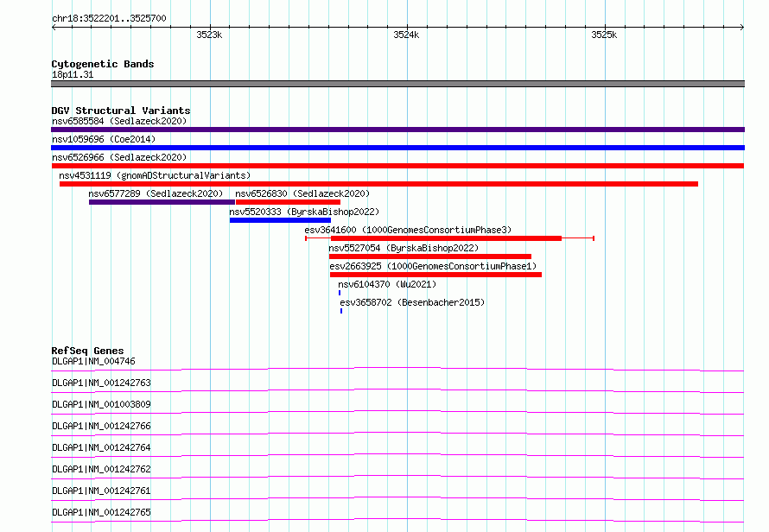Click the DLGAP1|NM_001242762 transcript label

click(x=101, y=469)
